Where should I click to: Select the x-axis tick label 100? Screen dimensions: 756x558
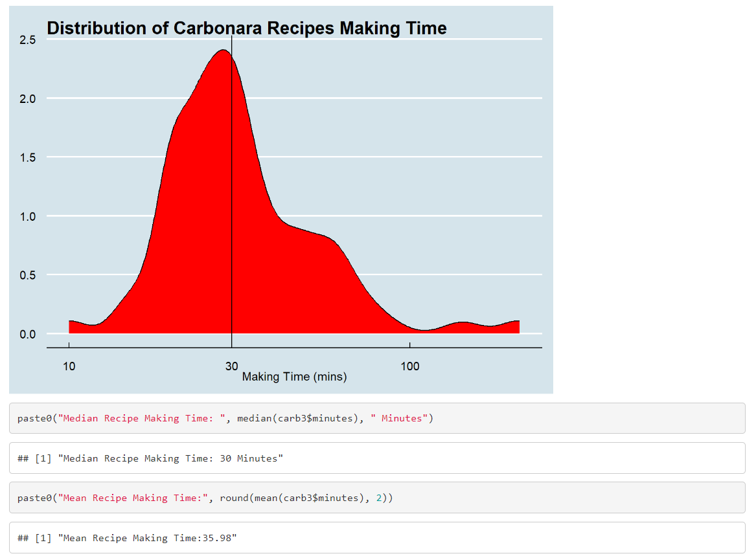409,366
